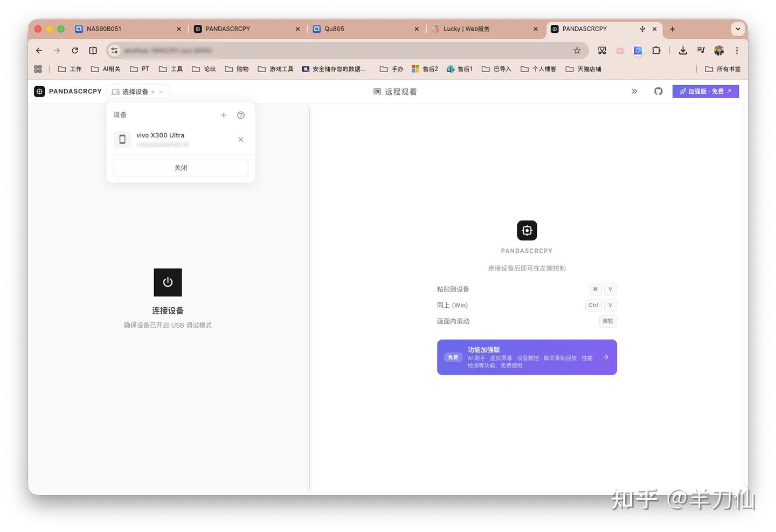This screenshot has width=776, height=532.
Task: Click the 画面内滚动 shortcut label
Action: tap(453, 321)
